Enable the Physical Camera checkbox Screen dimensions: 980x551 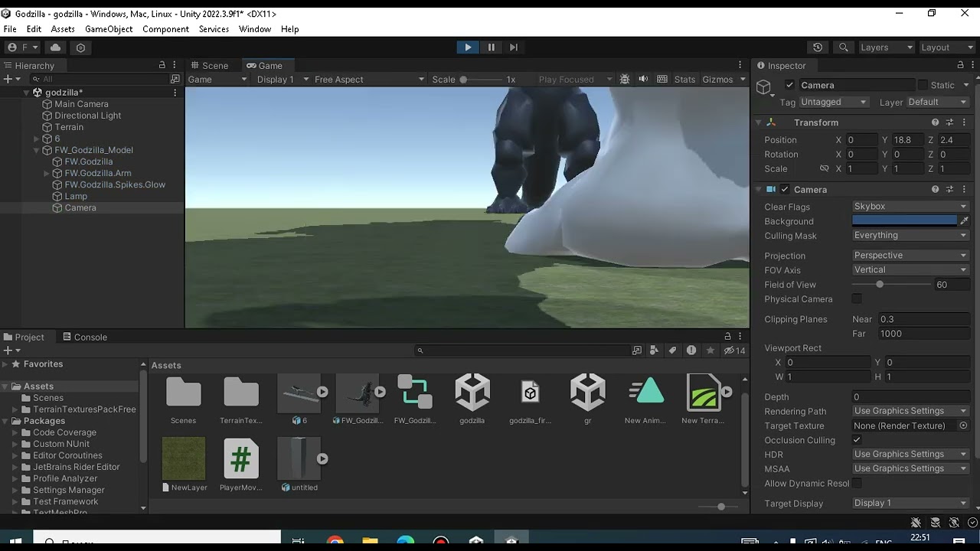[857, 299]
